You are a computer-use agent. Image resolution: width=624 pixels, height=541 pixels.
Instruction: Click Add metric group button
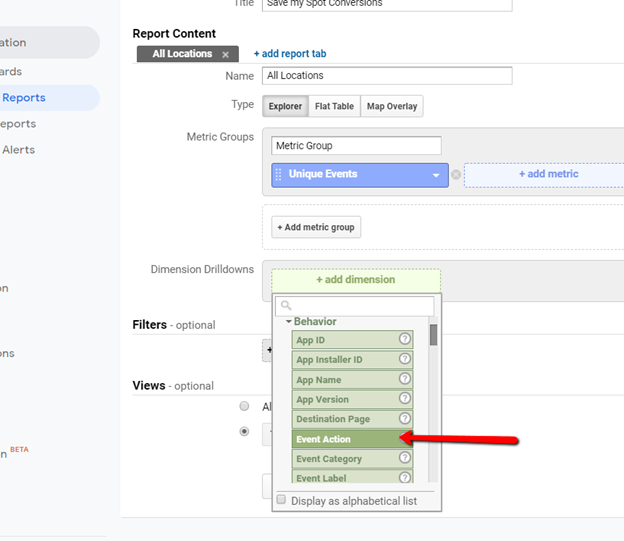coord(316,227)
